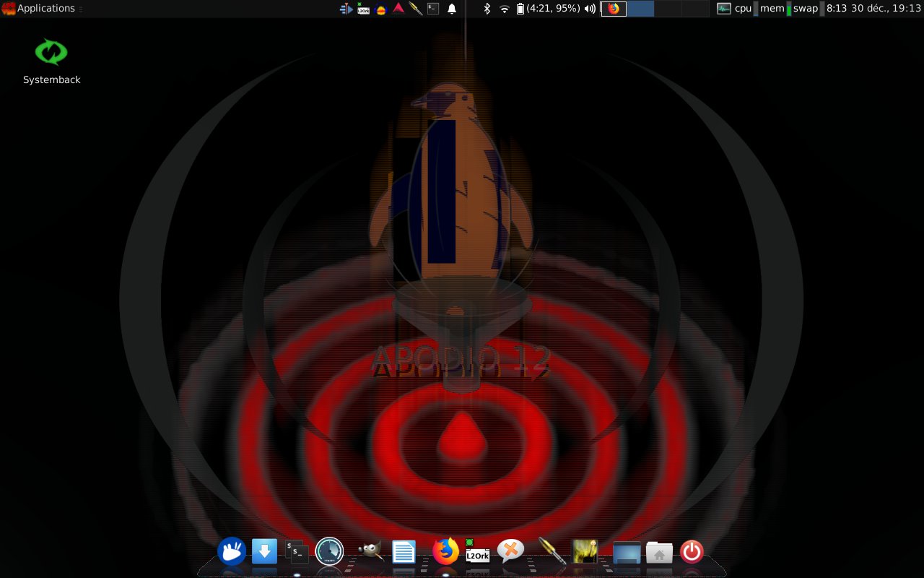Open the Wi-Fi network indicator

504,9
